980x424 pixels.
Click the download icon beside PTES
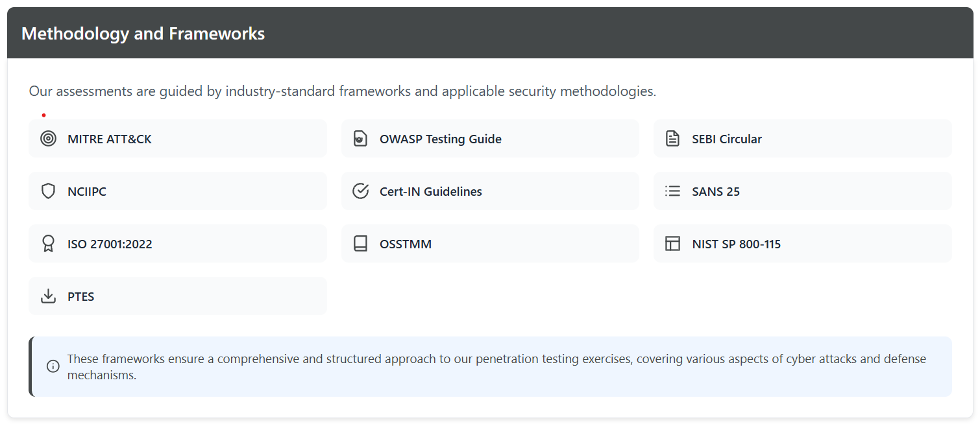[48, 296]
